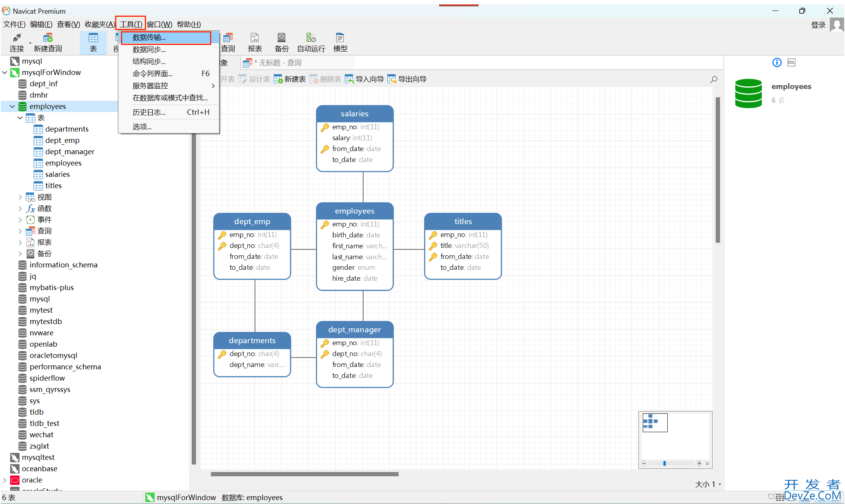Open the Export Wizard
Image resolution: width=845 pixels, height=504 pixels.
click(407, 79)
